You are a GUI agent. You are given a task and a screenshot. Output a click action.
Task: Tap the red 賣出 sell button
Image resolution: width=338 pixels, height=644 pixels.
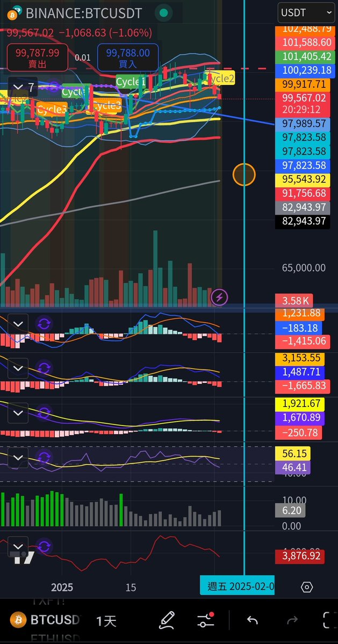(38, 56)
